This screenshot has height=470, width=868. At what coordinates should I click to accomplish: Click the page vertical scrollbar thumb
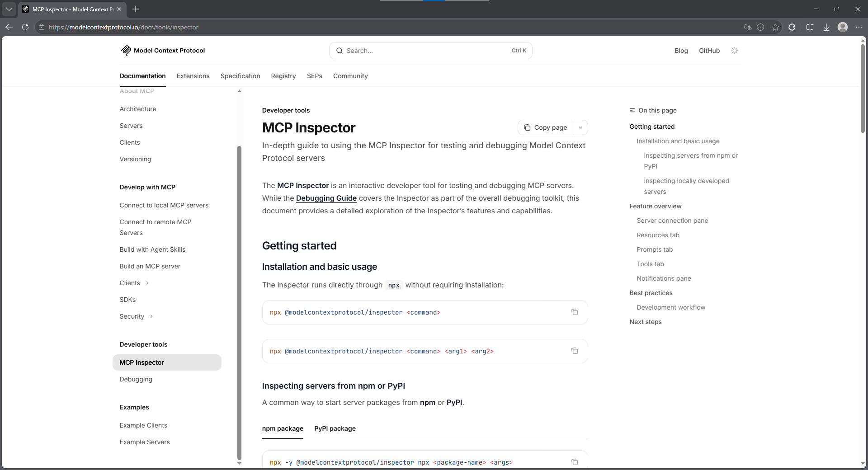pyautogui.click(x=863, y=88)
